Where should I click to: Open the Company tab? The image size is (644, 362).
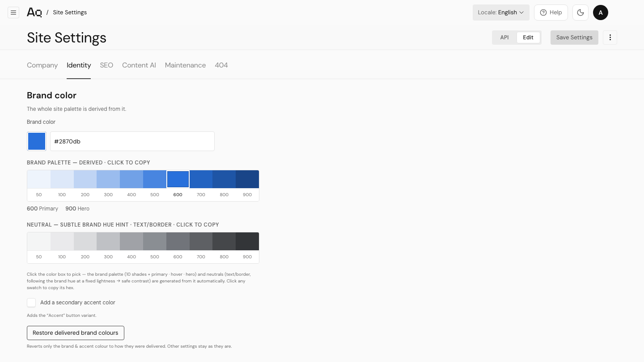point(42,65)
